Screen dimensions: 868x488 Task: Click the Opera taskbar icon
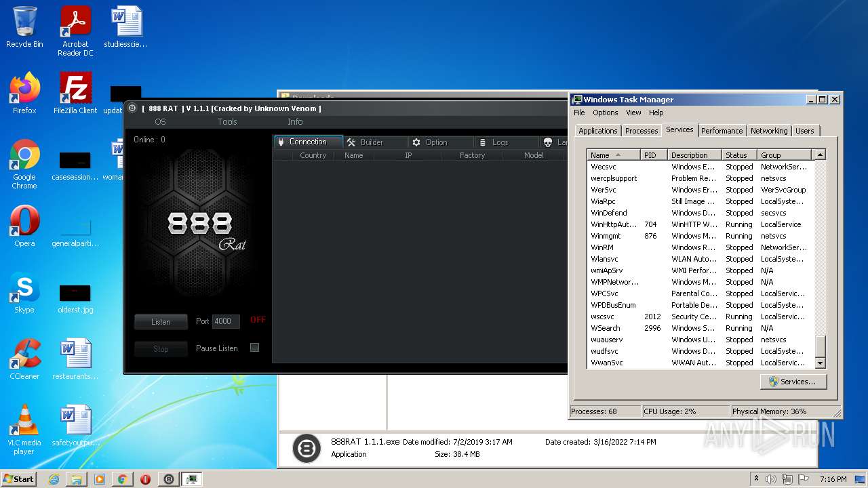click(145, 479)
